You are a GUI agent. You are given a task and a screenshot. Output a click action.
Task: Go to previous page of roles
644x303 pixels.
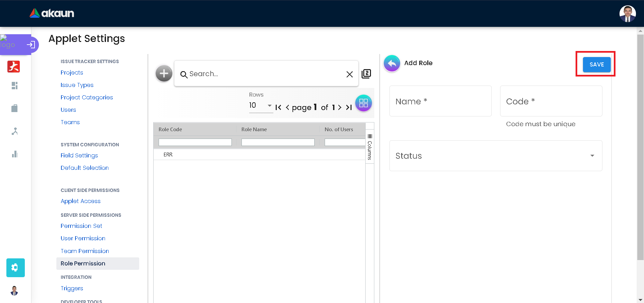pyautogui.click(x=287, y=107)
